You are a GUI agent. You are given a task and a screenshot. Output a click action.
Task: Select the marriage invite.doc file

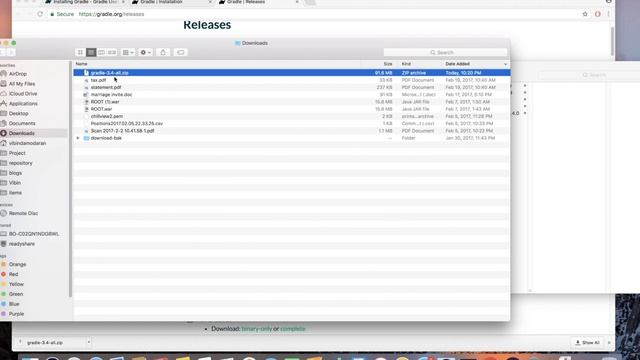coord(292,95)
